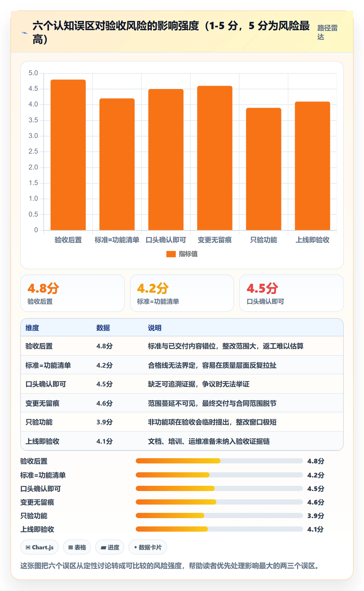Click the 标准=功能清单 progress bar

pos(219,475)
